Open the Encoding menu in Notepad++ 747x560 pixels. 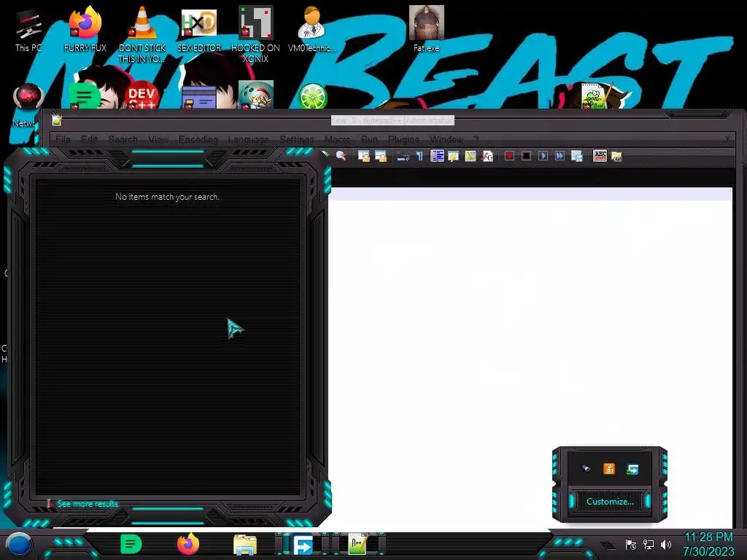(198, 139)
